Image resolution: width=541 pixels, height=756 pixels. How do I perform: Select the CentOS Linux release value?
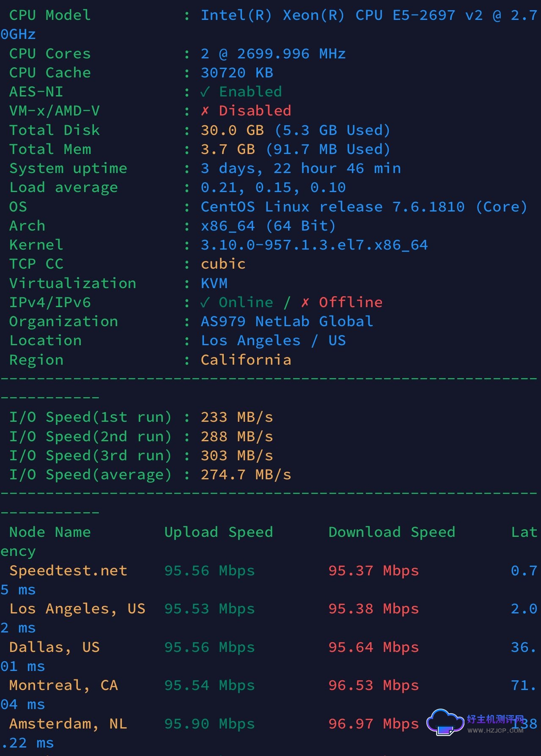(x=364, y=207)
